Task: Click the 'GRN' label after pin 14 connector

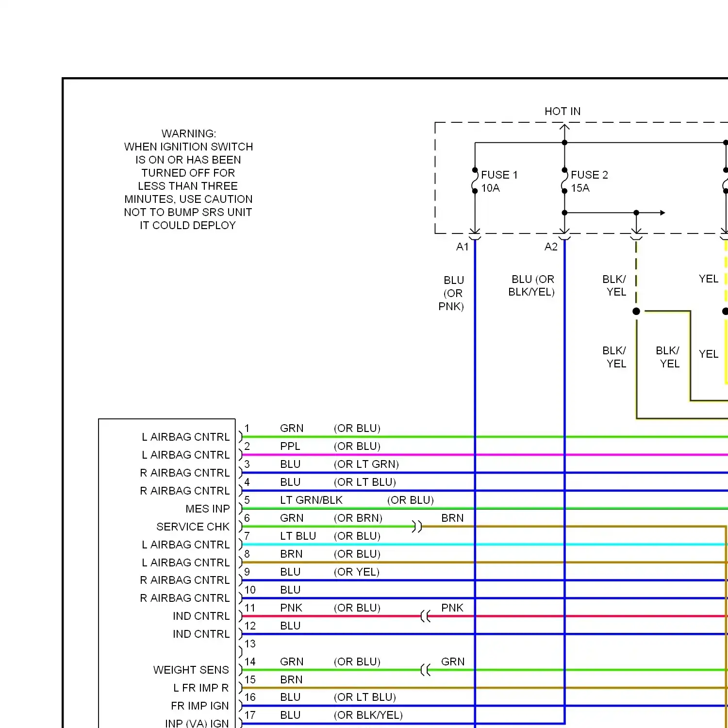Action: click(x=453, y=662)
